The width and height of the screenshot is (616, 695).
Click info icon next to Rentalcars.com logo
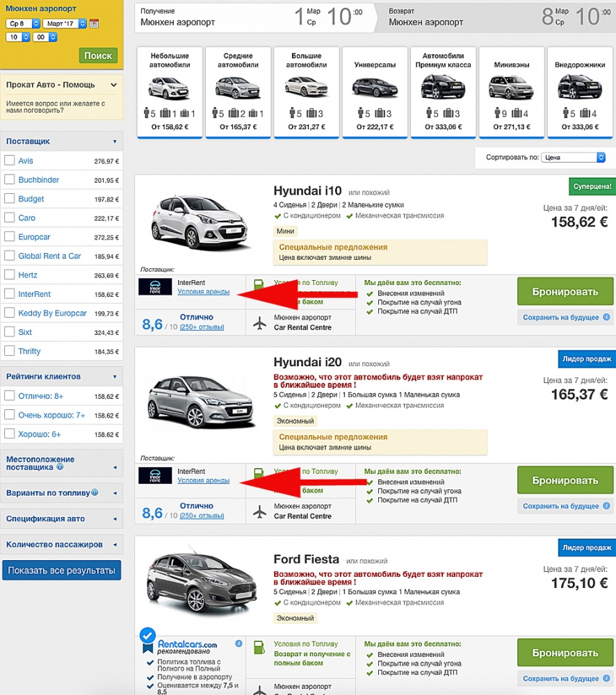click(x=238, y=643)
